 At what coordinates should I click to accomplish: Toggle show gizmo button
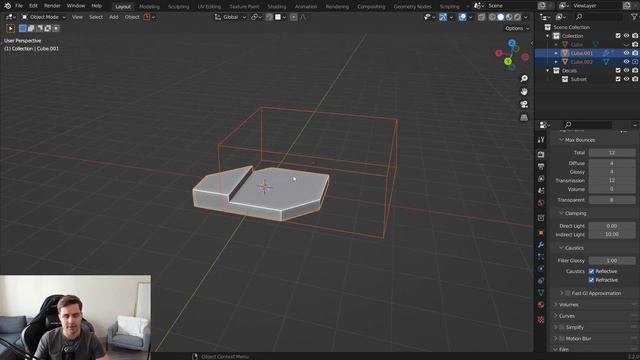point(443,17)
